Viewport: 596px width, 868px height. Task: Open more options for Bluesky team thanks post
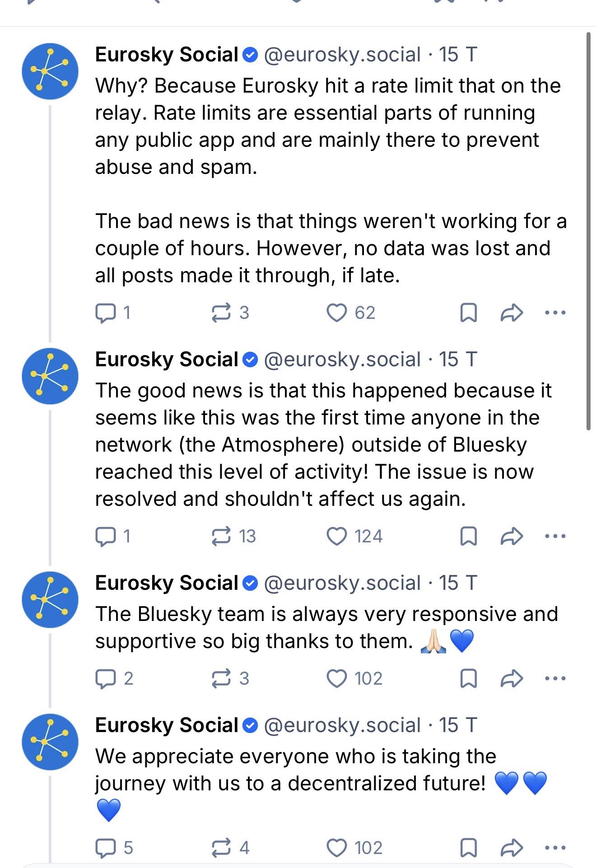click(x=555, y=678)
